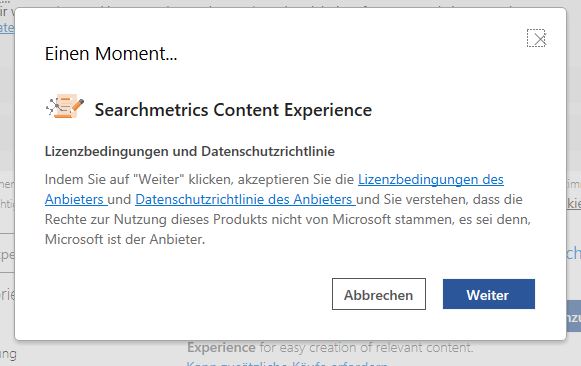Click the sentence "Microsoft ist der Anbieter."
Image resolution: width=581 pixels, height=366 pixels.
coord(125,240)
